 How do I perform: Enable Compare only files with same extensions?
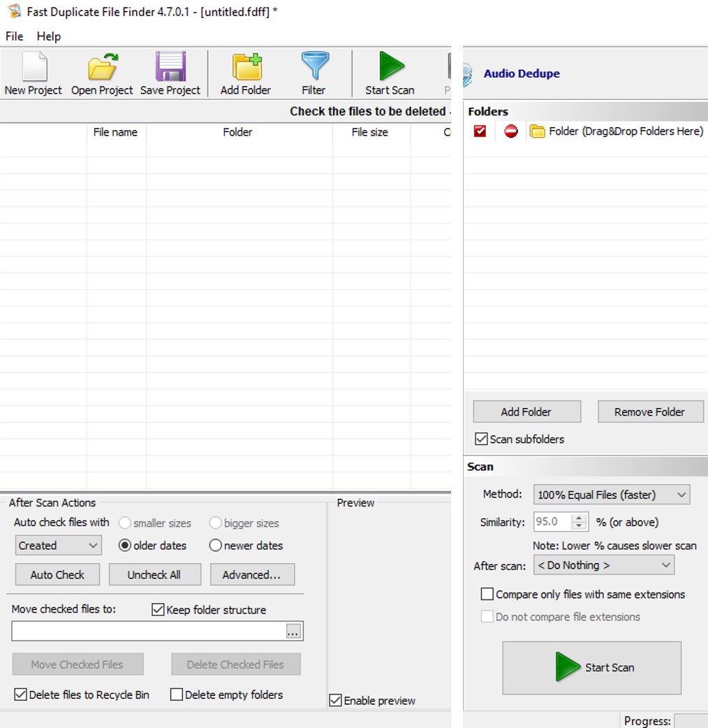coord(487,594)
